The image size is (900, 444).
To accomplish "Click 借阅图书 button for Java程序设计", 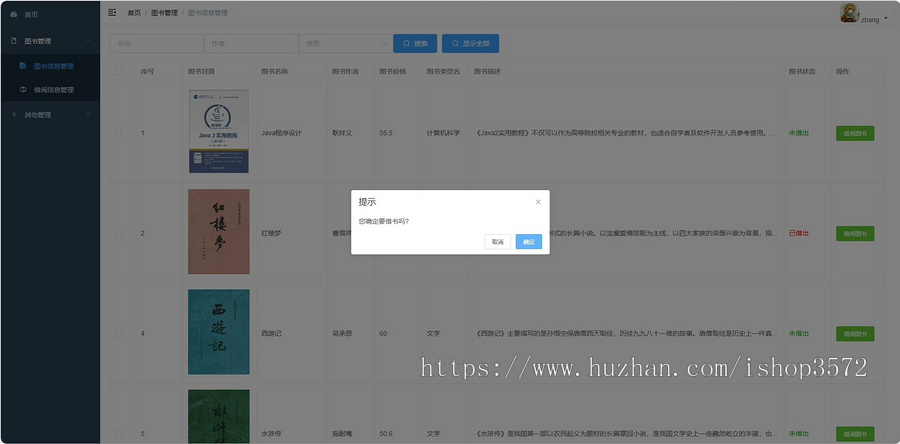I will tap(855, 133).
